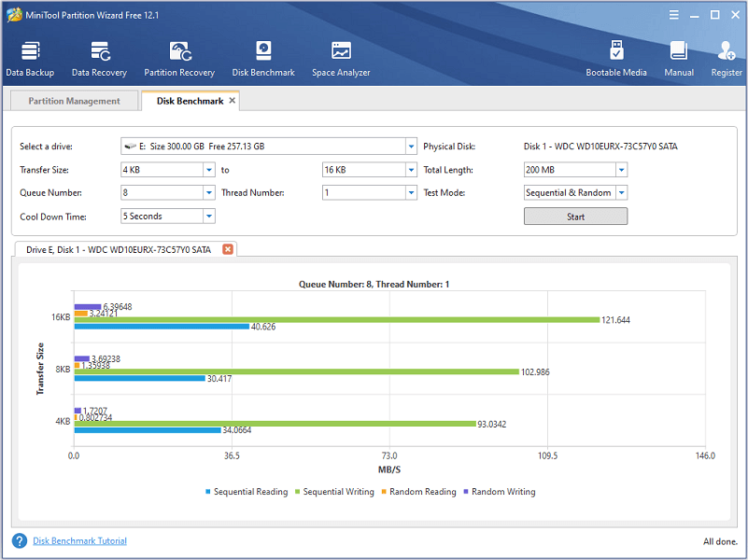
Task: Open the hamburger menu in title bar
Action: coord(674,15)
